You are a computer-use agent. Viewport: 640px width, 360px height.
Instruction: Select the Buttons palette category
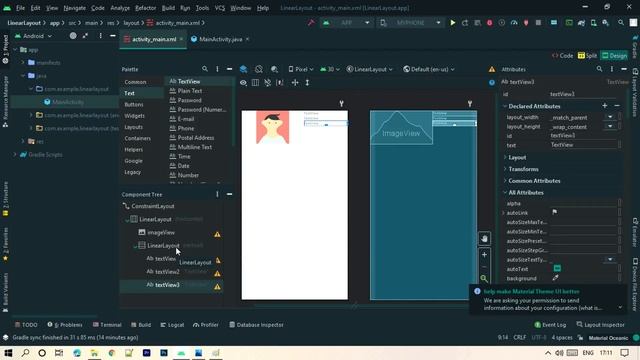[x=134, y=104]
